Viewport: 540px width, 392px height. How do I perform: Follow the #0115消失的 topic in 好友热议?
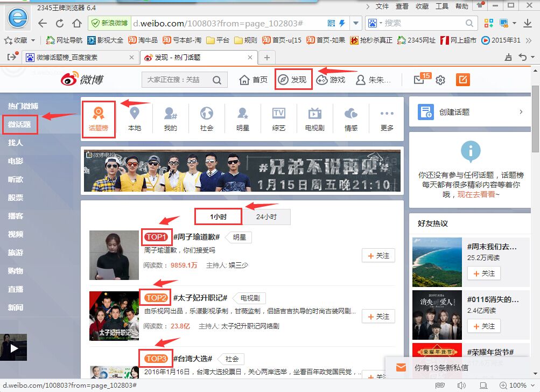pyautogui.click(x=484, y=326)
